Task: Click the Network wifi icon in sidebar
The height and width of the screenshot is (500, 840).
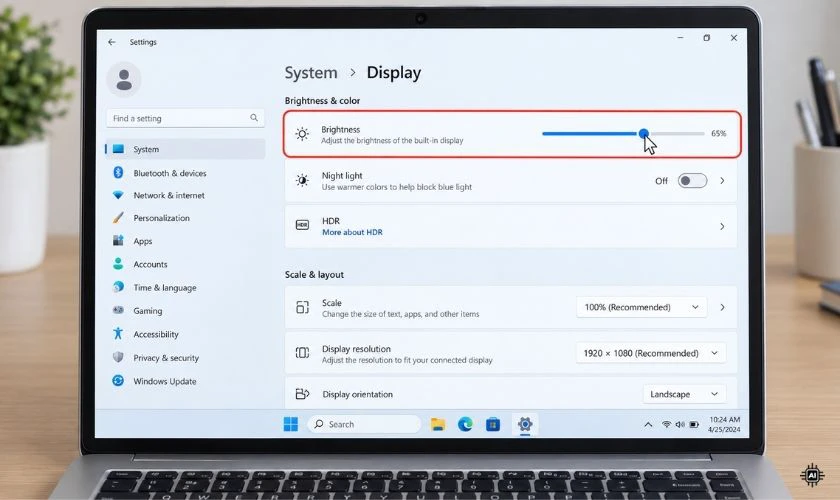Action: [118, 195]
